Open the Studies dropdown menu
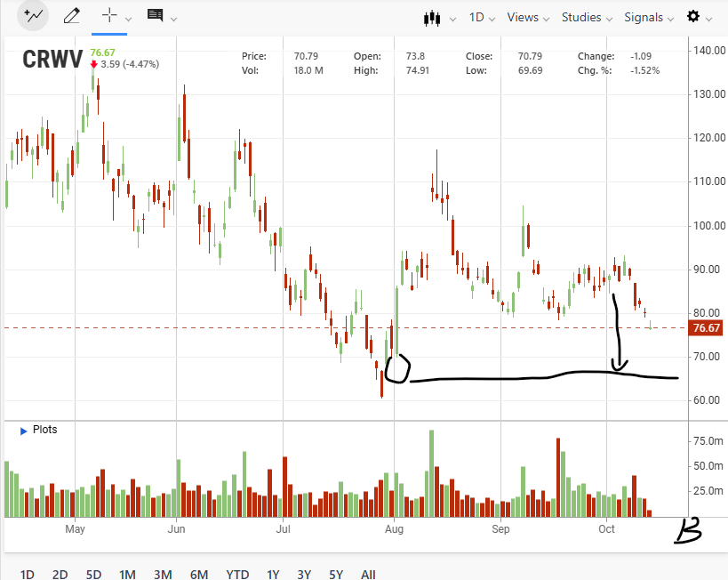This screenshot has height=580, width=728. point(587,18)
